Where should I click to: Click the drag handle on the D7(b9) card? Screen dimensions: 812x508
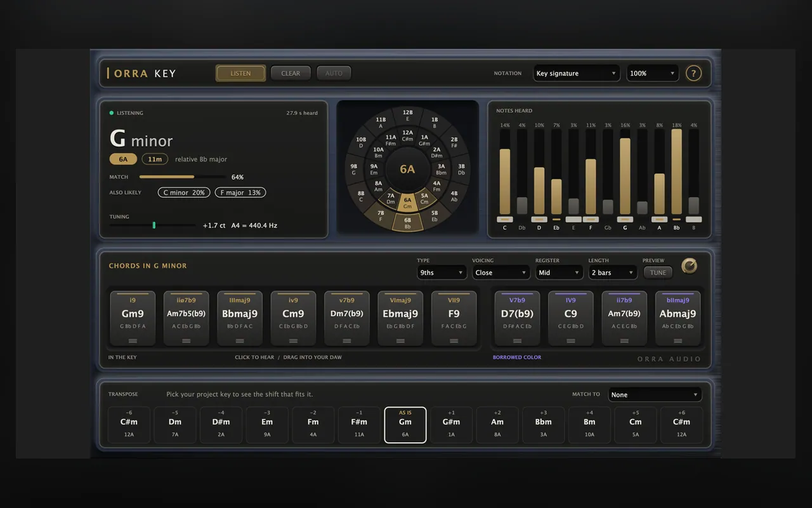pos(517,341)
